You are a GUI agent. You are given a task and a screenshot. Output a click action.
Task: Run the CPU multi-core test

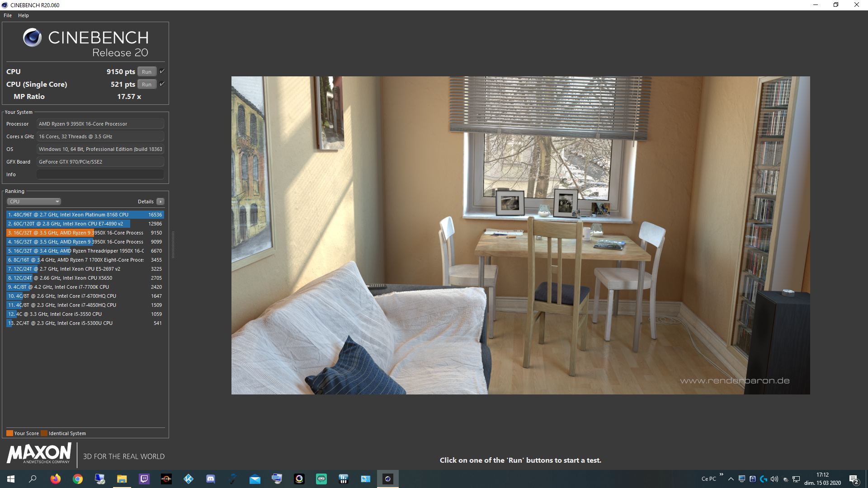click(x=146, y=72)
